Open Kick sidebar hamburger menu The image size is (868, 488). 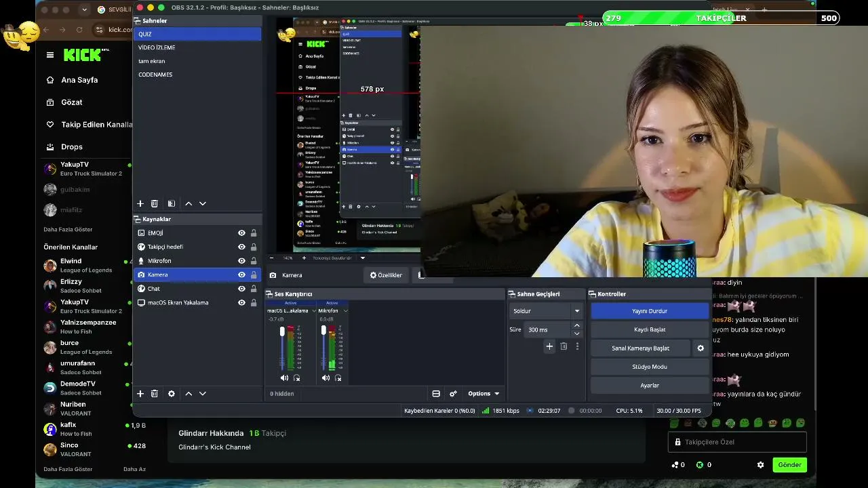pyautogui.click(x=50, y=55)
